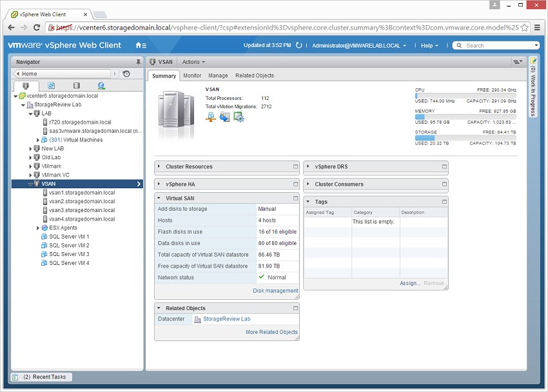The image size is (548, 392).
Task: Click the browser address bar URL
Action: [x=288, y=28]
